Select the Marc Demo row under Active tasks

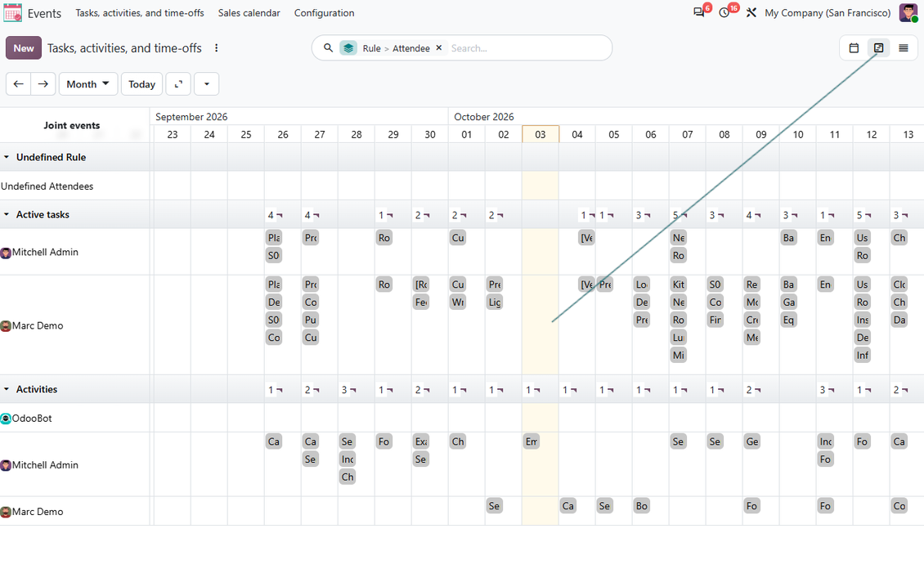pyautogui.click(x=75, y=325)
